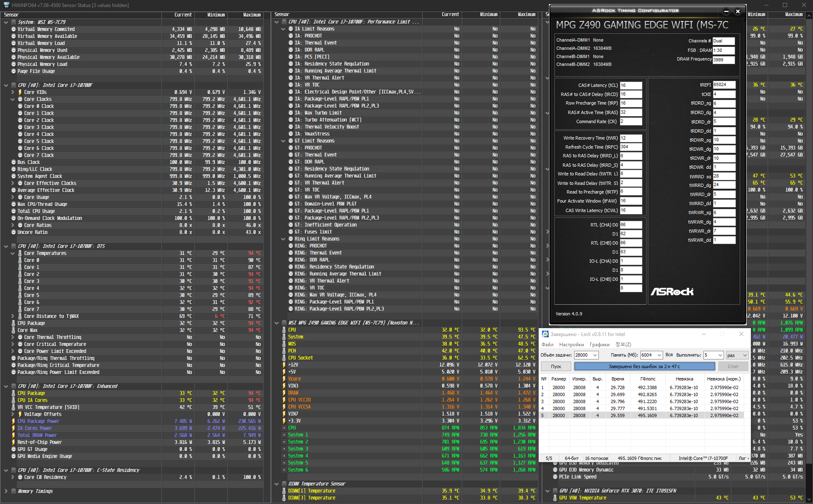The width and height of the screenshot is (813, 504).
Task: Expand the Memory Timings section
Action: (x=6, y=491)
